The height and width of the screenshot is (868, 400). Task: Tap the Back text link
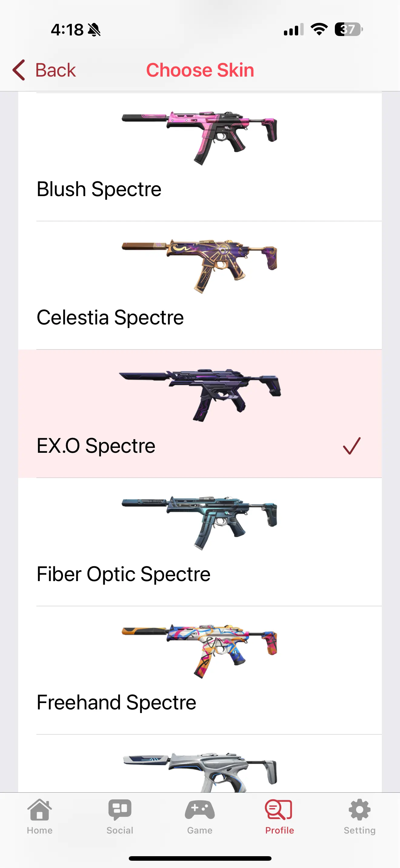point(56,70)
